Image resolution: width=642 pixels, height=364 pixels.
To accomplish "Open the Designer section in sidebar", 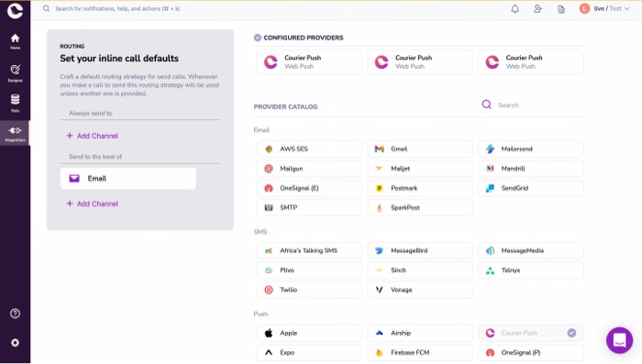I will tap(16, 72).
